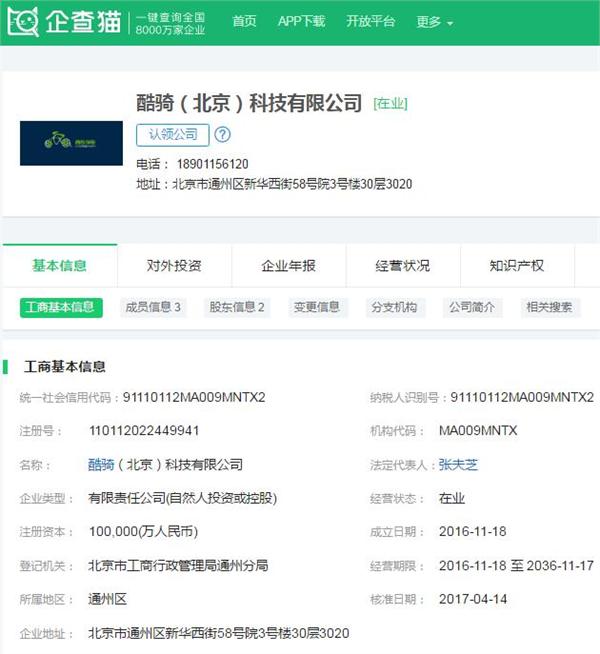Select the 相关搜索 sub-tab
The width and height of the screenshot is (600, 654).
coord(550,308)
